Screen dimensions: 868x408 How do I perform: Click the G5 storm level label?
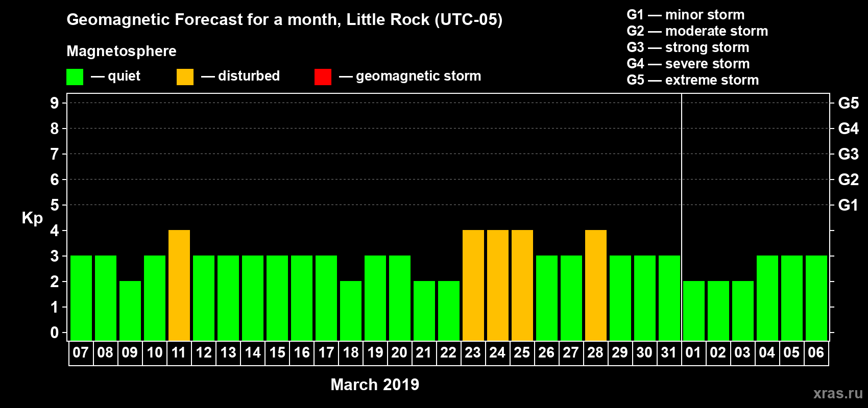[x=848, y=103]
